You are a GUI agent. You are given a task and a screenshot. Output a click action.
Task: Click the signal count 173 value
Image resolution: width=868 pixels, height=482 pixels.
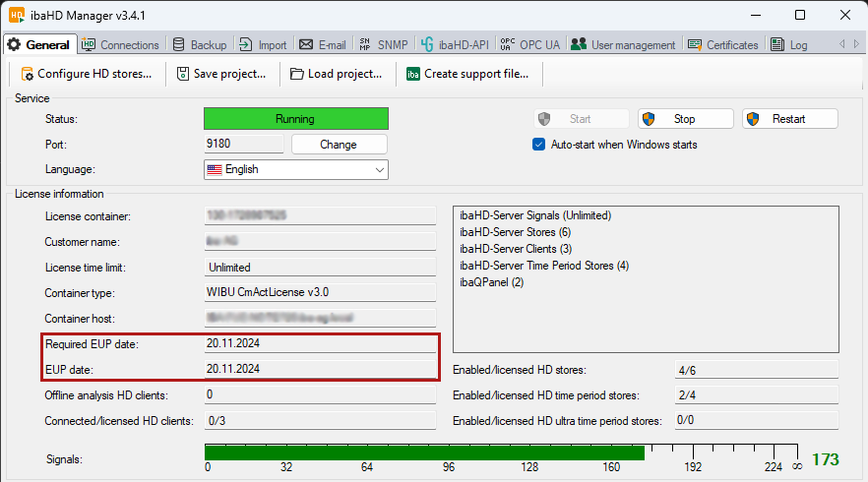[x=826, y=459]
